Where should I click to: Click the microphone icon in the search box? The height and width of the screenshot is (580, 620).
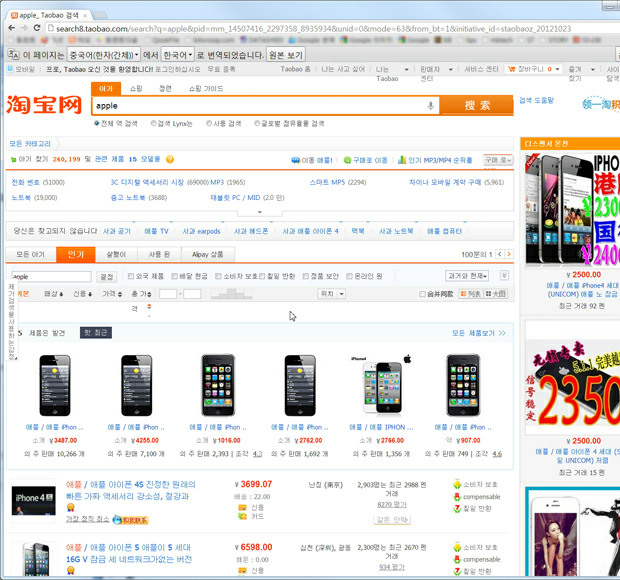point(431,106)
